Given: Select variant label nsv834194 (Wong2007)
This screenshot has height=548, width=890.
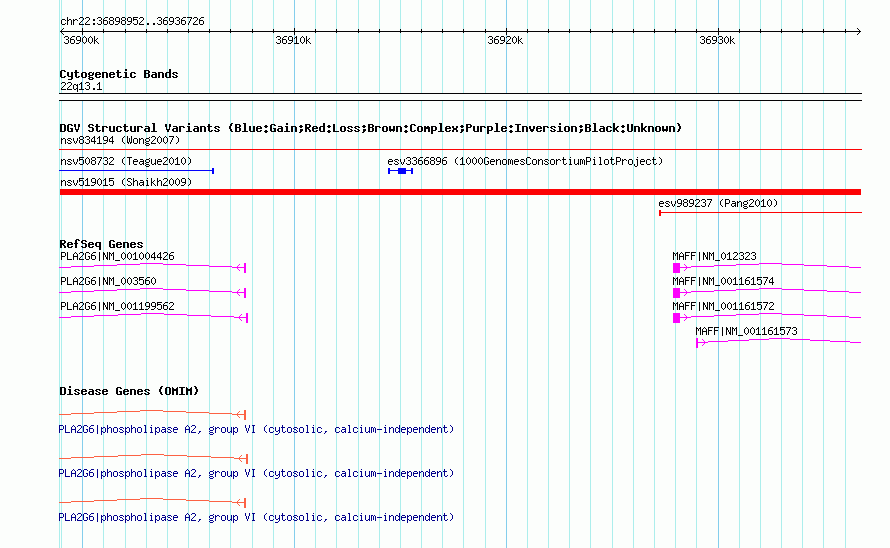Looking at the screenshot, I should pos(120,140).
